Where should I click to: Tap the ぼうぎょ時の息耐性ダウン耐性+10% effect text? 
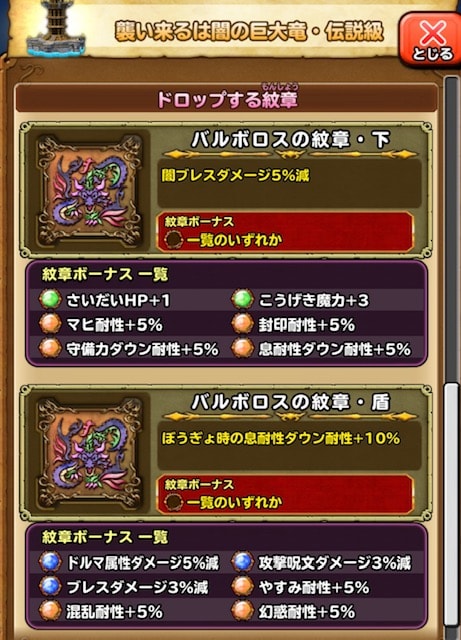[x=281, y=439]
